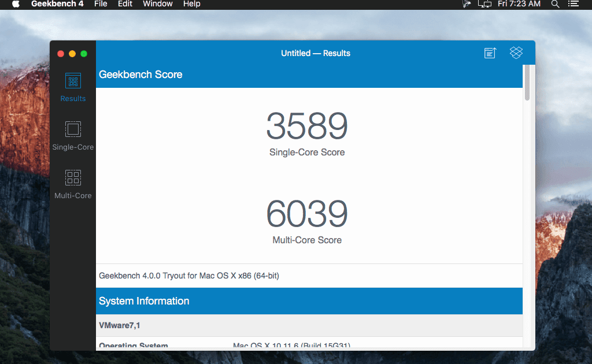Open Spotlight search in menu bar
The height and width of the screenshot is (364, 592).
point(555,4)
